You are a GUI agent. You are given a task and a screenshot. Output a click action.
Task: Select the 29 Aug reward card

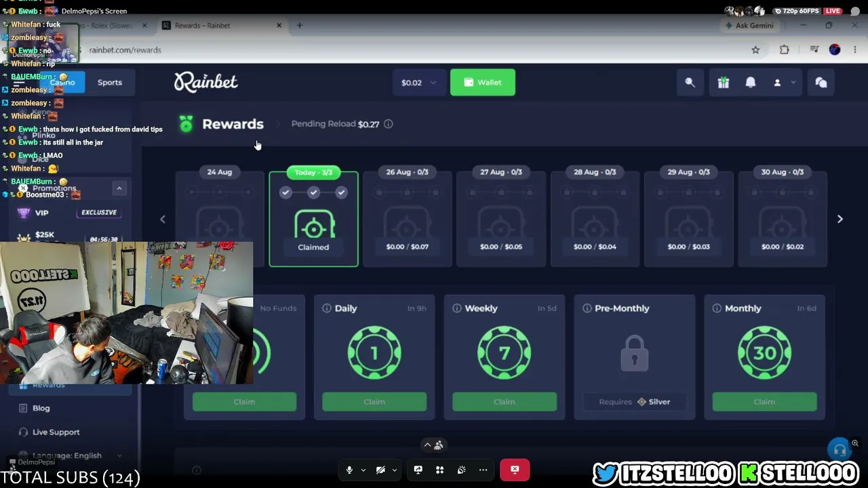(688, 219)
